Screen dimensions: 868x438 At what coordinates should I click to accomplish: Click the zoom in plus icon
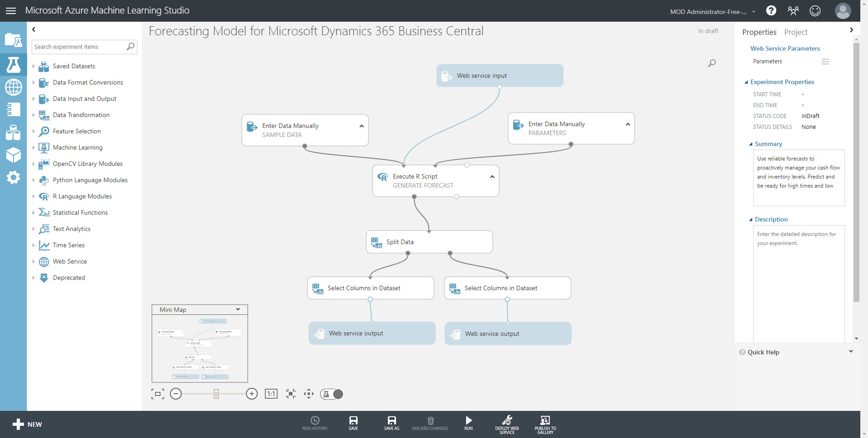point(252,394)
